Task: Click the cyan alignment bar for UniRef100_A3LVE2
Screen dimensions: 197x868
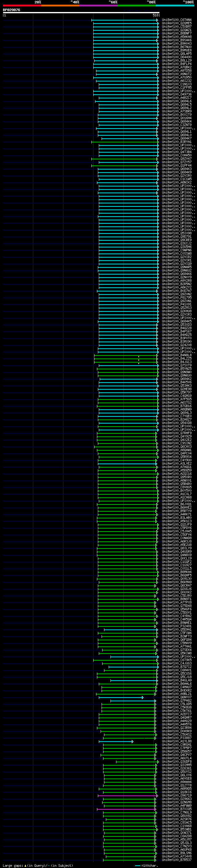Action: tap(128, 464)
